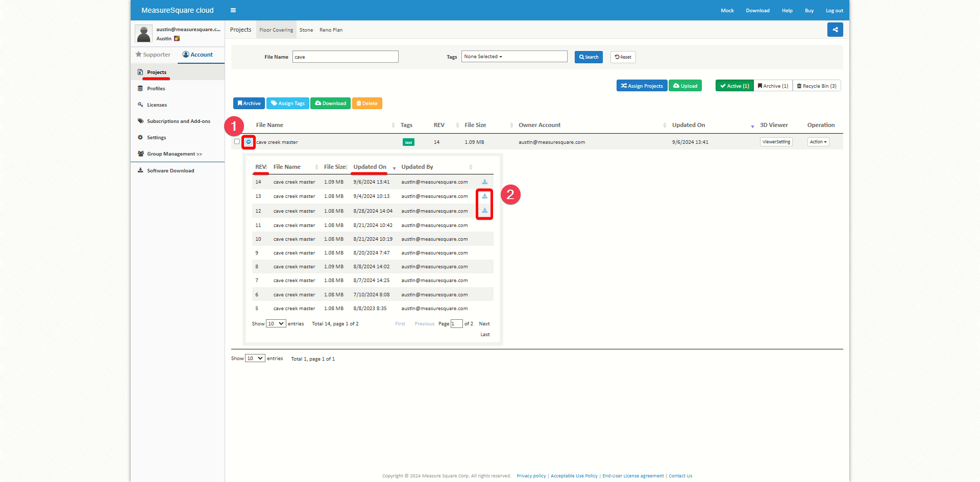Download revision 13 of cave creek master
980x482 pixels.
click(484, 196)
